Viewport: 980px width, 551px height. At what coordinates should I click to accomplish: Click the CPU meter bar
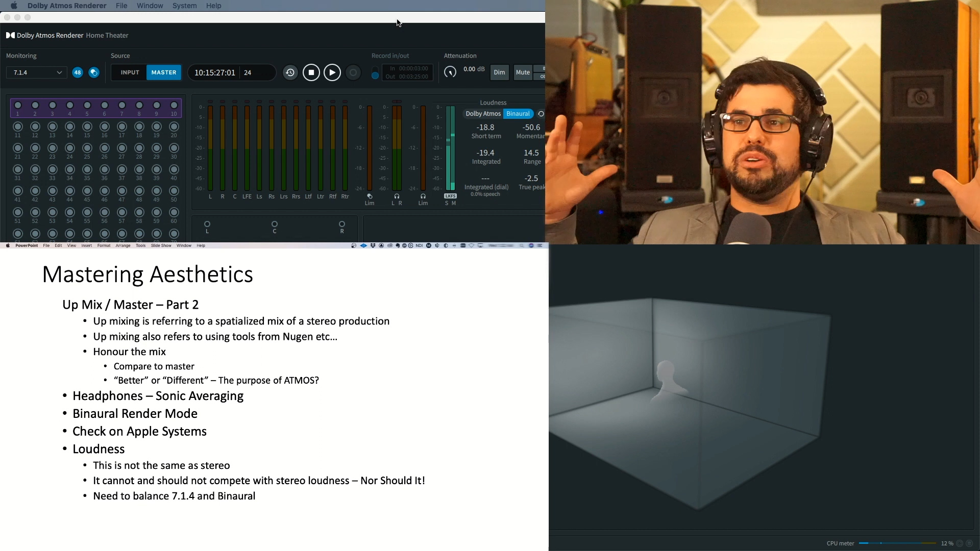[897, 543]
